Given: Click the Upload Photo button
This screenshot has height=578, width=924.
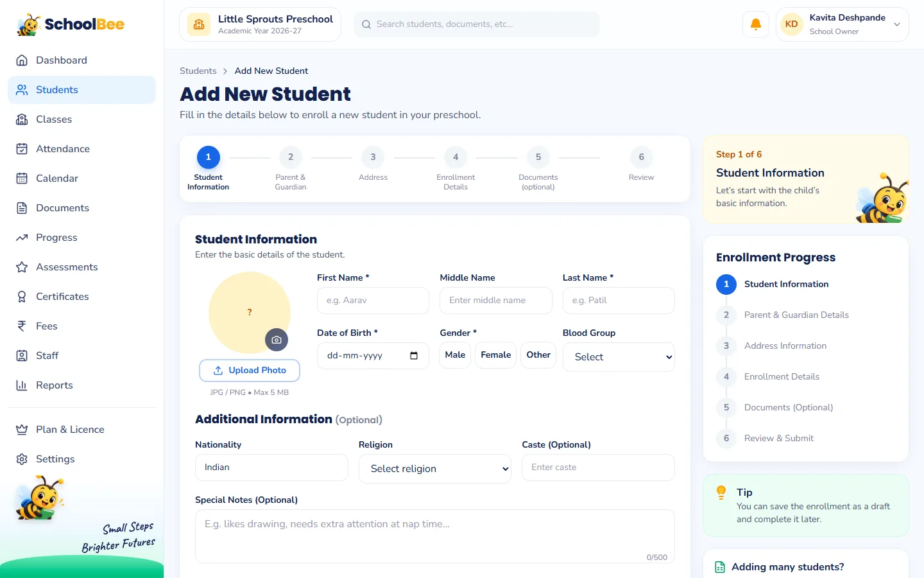Looking at the screenshot, I should tap(250, 371).
